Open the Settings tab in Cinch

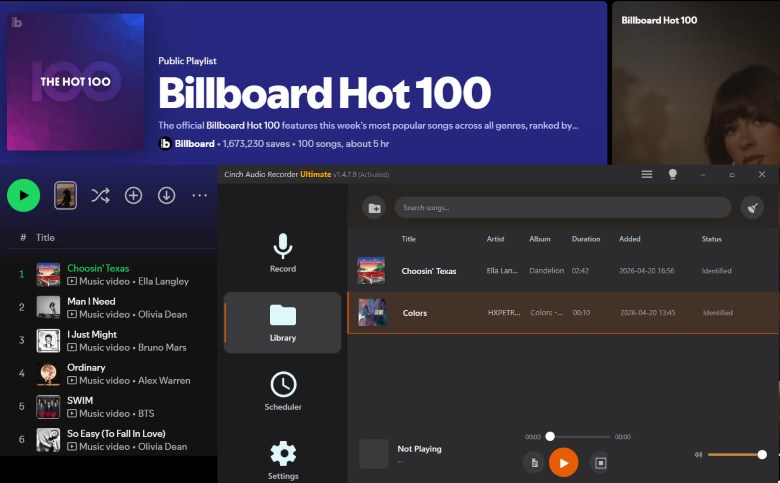click(x=283, y=460)
